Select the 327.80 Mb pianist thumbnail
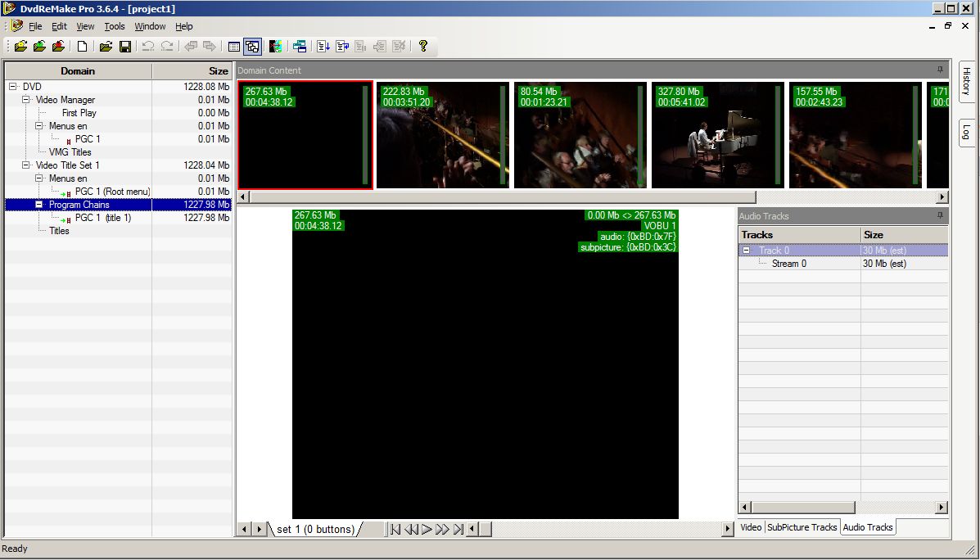 coord(716,135)
